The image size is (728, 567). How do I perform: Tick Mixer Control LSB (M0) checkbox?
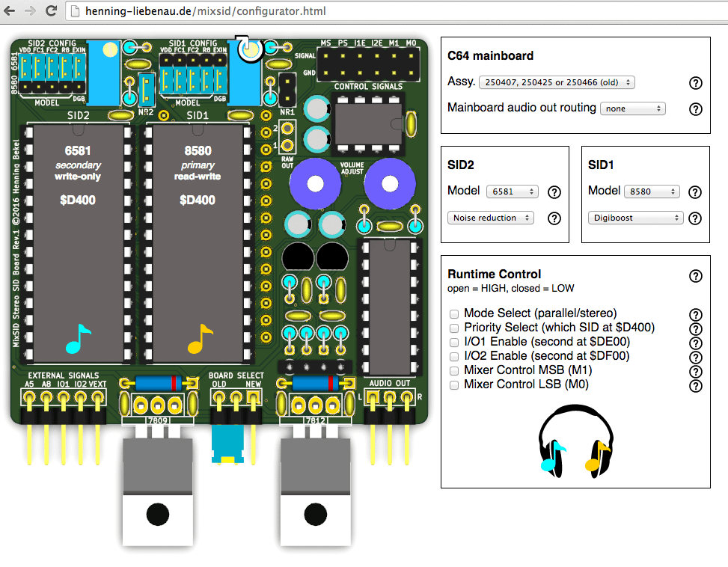[x=454, y=385]
